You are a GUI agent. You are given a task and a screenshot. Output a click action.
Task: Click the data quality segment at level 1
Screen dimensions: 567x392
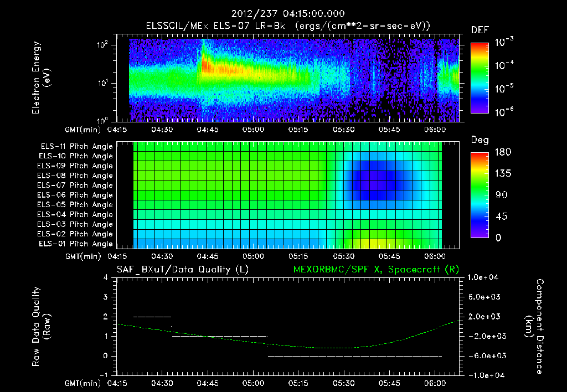(220, 336)
